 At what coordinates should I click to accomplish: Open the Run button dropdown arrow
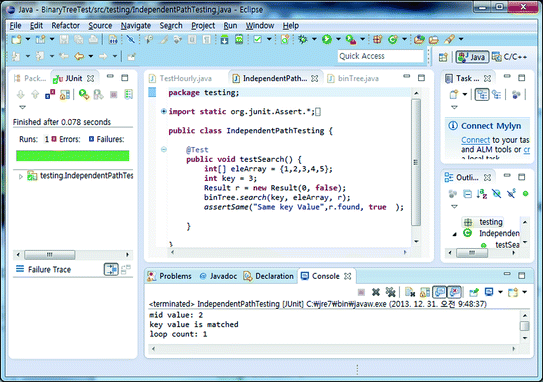tap(338, 39)
